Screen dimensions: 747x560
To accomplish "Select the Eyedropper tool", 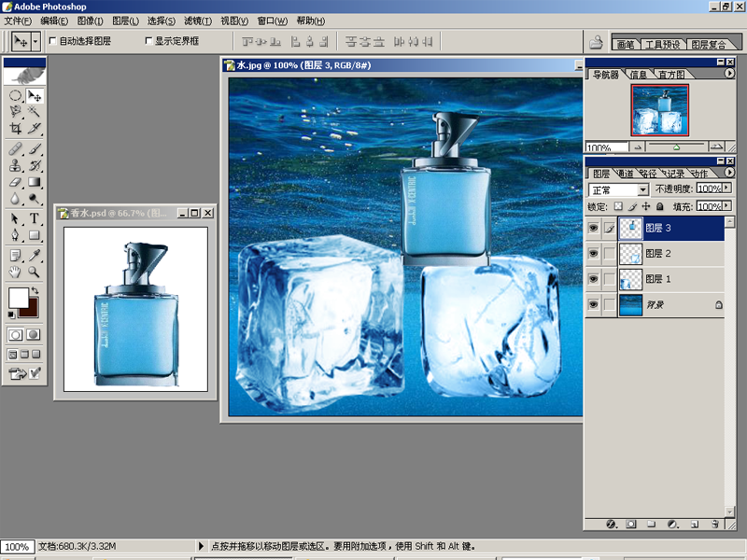I will tap(35, 256).
